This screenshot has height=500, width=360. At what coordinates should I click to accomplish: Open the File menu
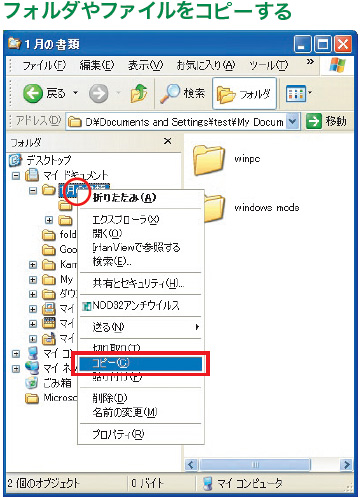click(44, 65)
